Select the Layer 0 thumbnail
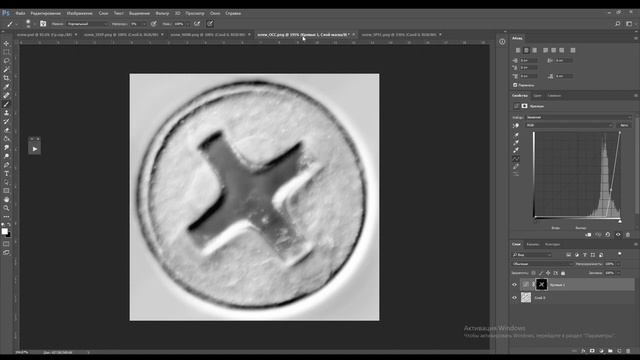 (526, 298)
